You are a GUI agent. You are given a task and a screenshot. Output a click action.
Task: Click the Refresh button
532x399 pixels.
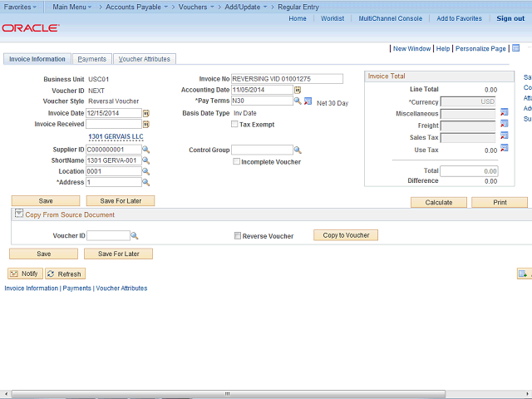[65, 273]
